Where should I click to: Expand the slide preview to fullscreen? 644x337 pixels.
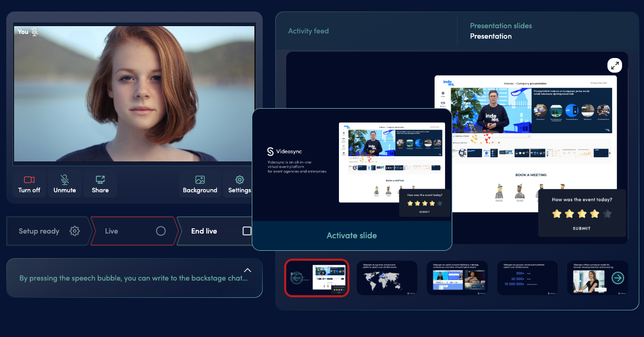(x=615, y=65)
